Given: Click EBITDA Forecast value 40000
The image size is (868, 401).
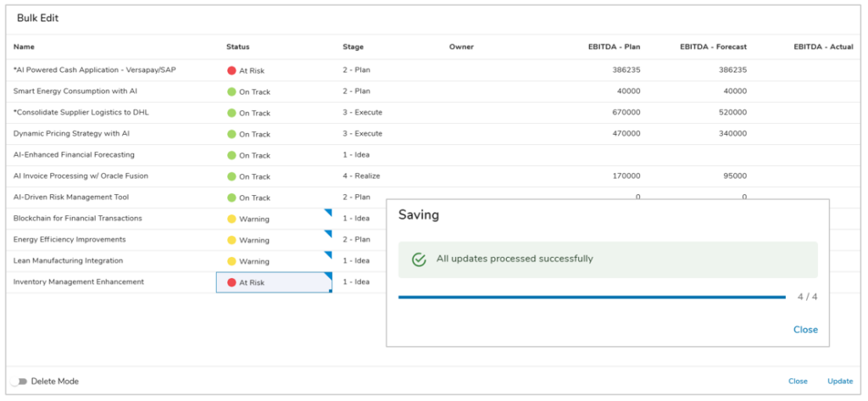Looking at the screenshot, I should point(735,91).
